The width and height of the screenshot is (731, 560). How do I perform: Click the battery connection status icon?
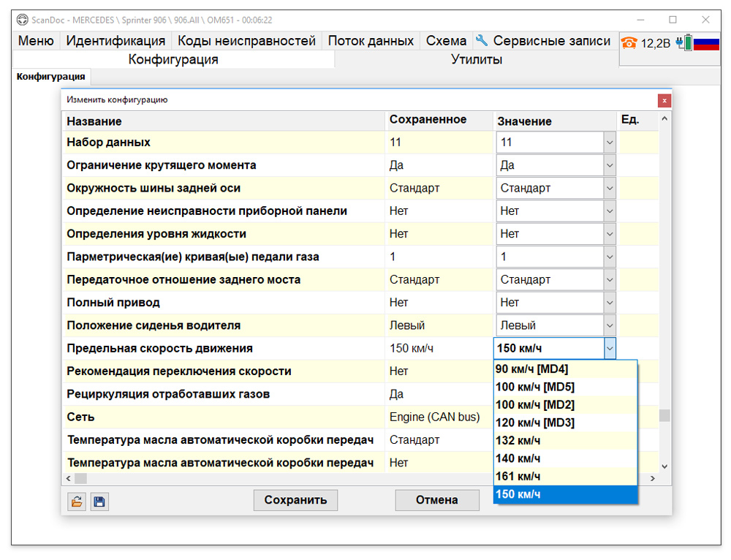(x=684, y=43)
